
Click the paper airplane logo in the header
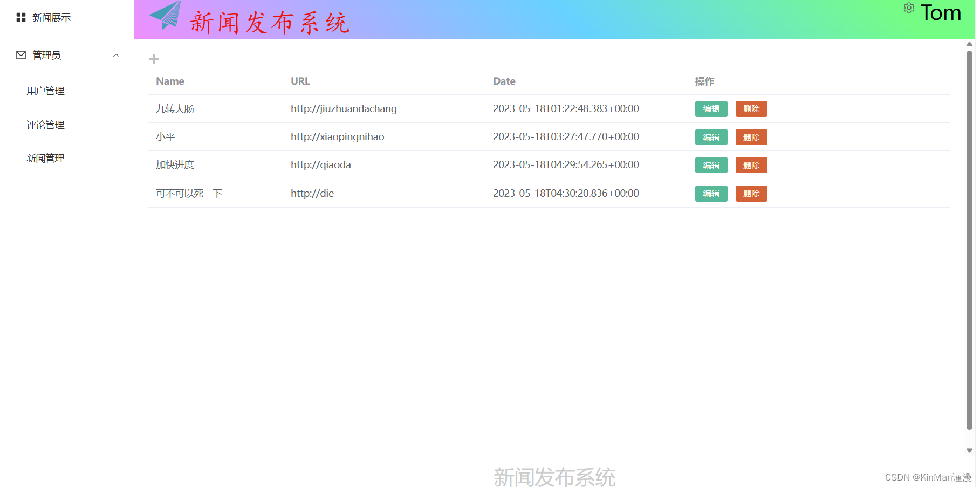pyautogui.click(x=166, y=18)
